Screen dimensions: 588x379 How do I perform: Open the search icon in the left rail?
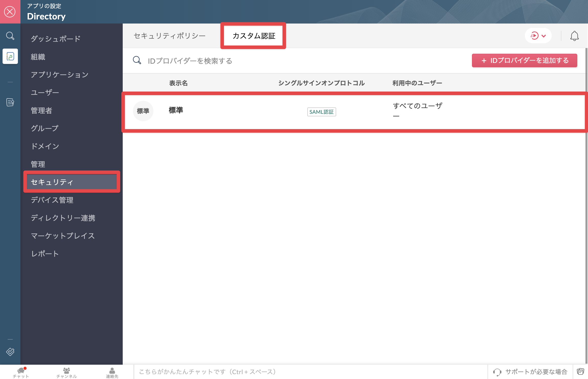(x=10, y=36)
